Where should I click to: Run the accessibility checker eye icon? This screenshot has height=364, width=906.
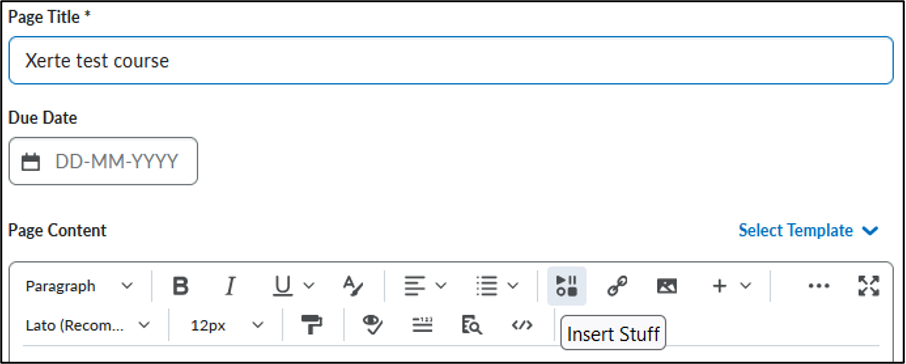coord(373,325)
